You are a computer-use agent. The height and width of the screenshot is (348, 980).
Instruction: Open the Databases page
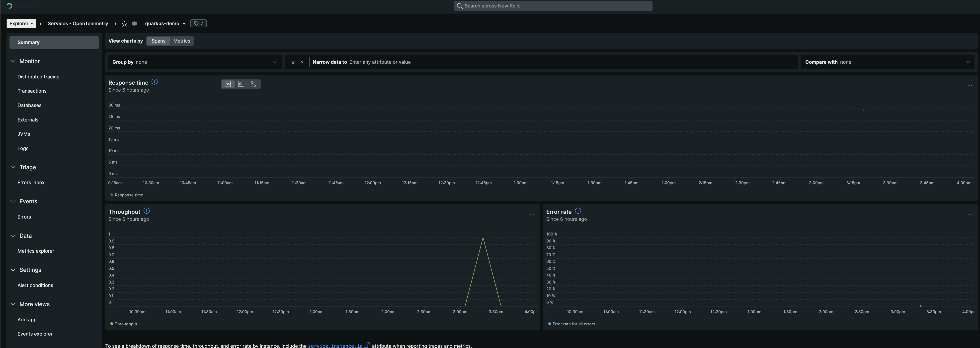point(29,105)
